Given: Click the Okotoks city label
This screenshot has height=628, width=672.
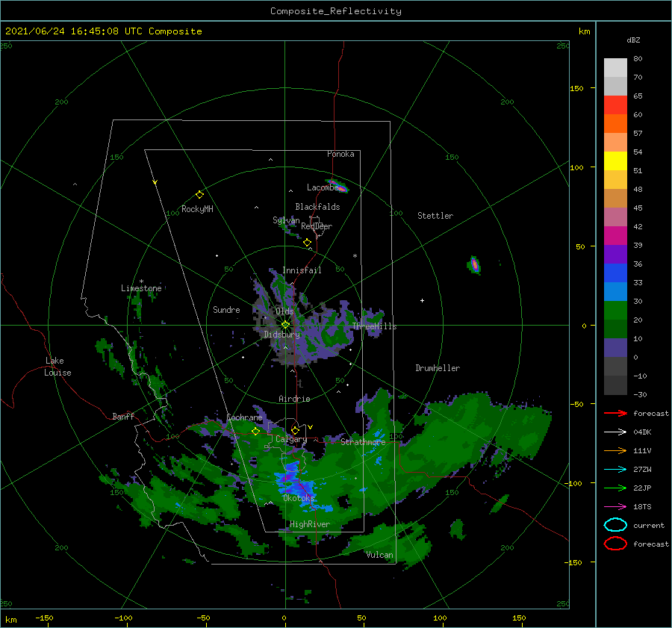Looking at the screenshot, I should point(299,498).
